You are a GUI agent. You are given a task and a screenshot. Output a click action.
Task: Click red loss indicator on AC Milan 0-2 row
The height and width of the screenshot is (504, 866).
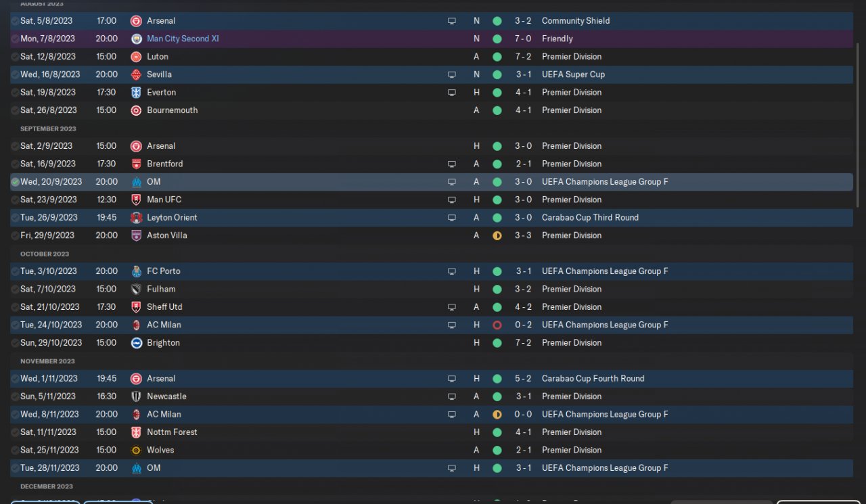pos(497,325)
